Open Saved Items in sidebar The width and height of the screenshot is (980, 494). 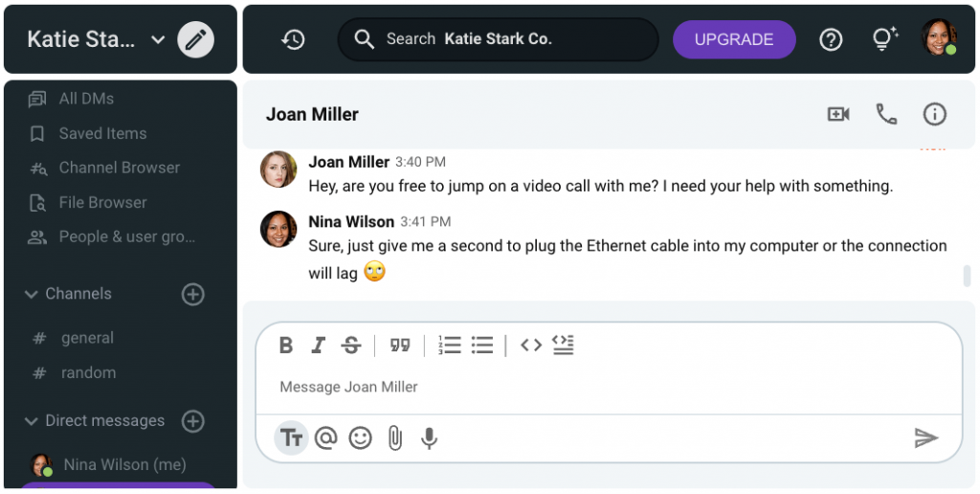pos(102,133)
